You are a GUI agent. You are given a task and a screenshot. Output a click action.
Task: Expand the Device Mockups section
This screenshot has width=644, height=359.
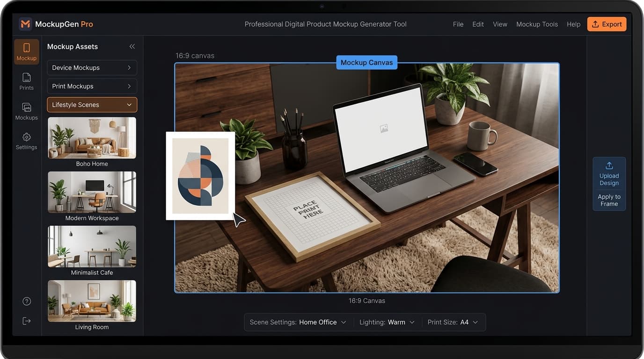pyautogui.click(x=92, y=67)
